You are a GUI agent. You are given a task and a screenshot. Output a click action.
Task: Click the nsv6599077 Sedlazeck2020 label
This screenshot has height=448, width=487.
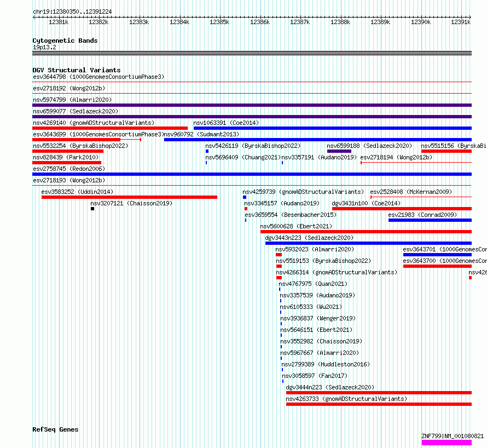[x=76, y=111]
